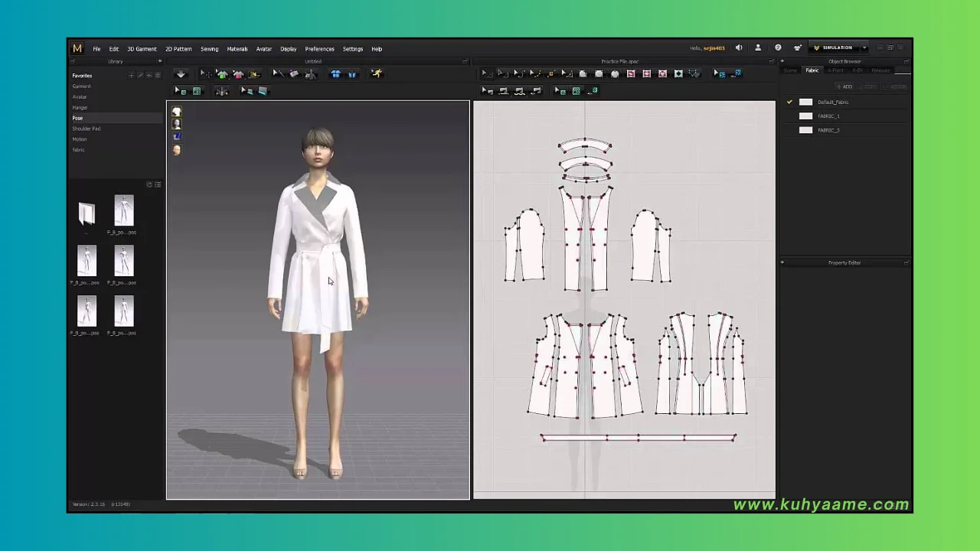The height and width of the screenshot is (551, 980).
Task: Select the Garment library category
Action: (81, 86)
